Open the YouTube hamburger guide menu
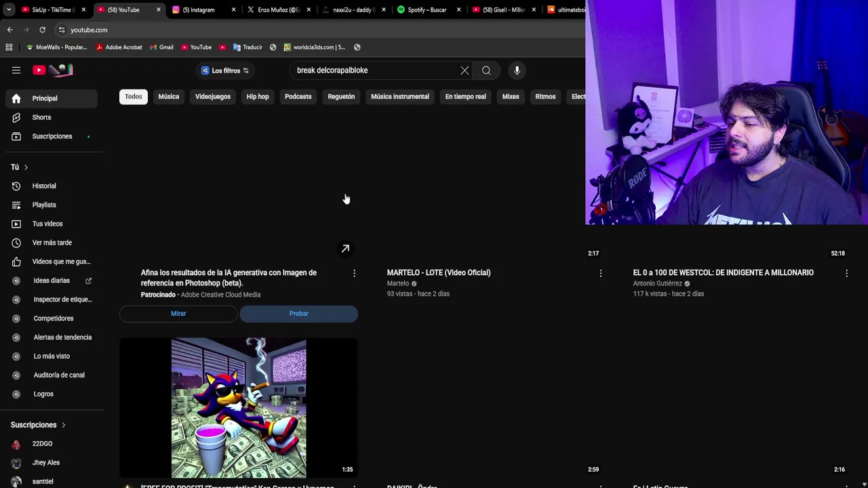868x488 pixels. tap(16, 70)
